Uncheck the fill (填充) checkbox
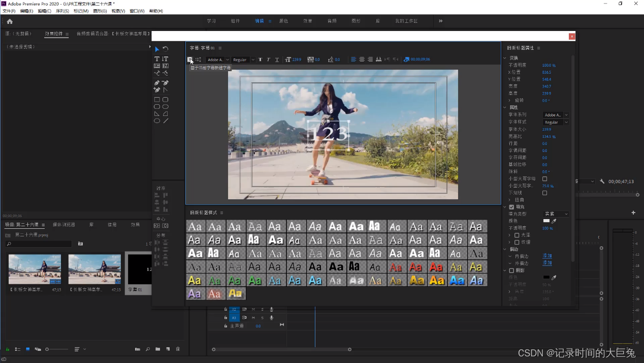 (x=511, y=207)
